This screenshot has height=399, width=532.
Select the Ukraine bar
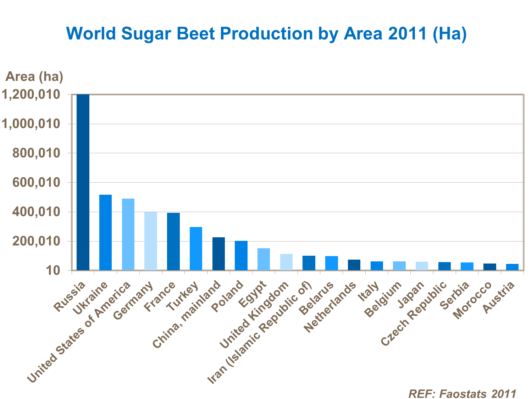(x=105, y=232)
